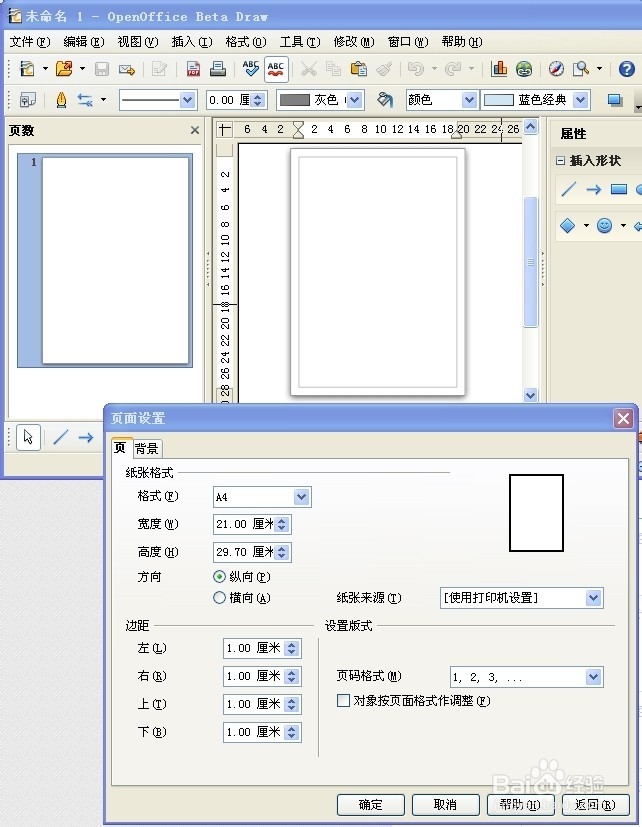
Task: Open the View menu
Action: [138, 42]
